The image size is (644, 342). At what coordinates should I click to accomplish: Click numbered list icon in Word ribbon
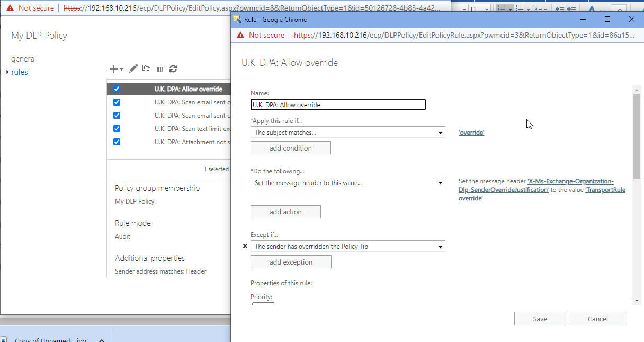(519, 9)
